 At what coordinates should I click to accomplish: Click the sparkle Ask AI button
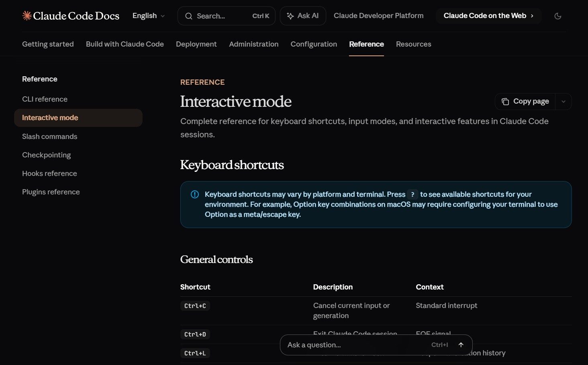coord(303,16)
